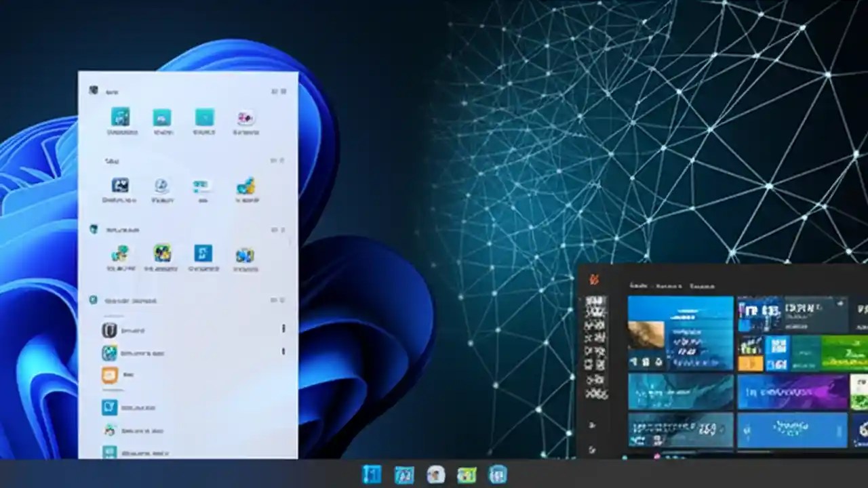The image size is (868, 488).
Task: Select the globe icon app in the third pinned row
Action: tap(245, 256)
